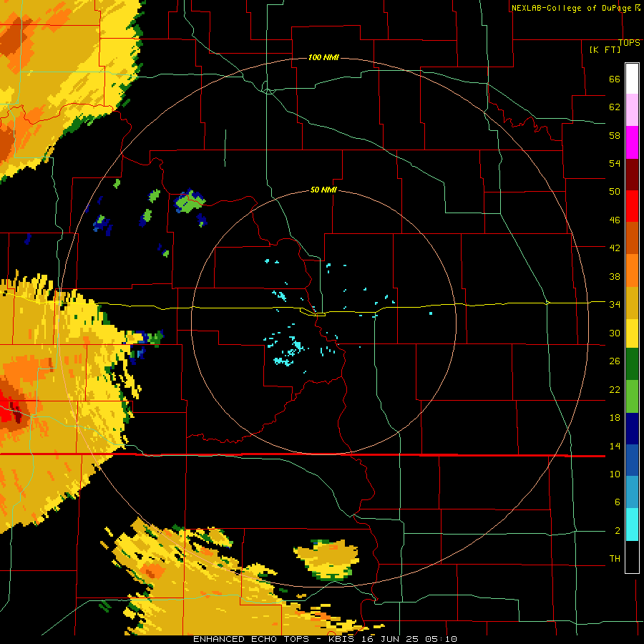Click the legend value 58
Image resolution: width=644 pixels, height=644 pixels.
pyautogui.click(x=615, y=135)
